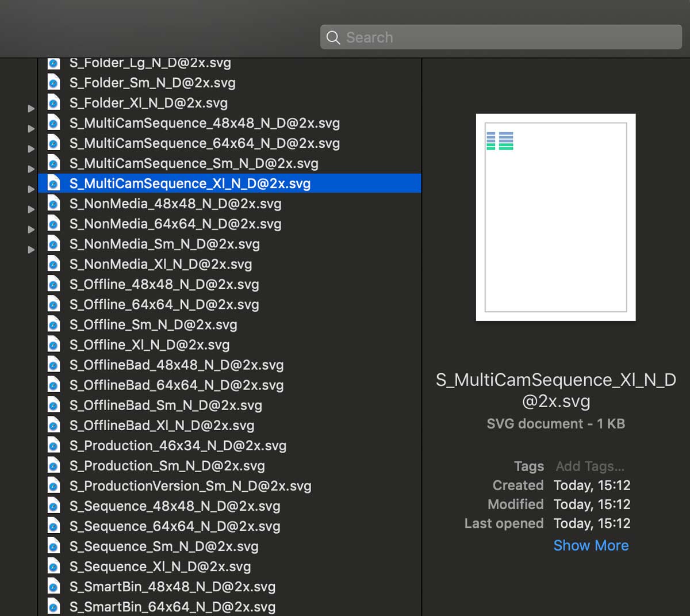The height and width of the screenshot is (616, 690).
Task: Select file name S_OfflineBad_48x48_N_D@2x.svg
Action: point(177,365)
